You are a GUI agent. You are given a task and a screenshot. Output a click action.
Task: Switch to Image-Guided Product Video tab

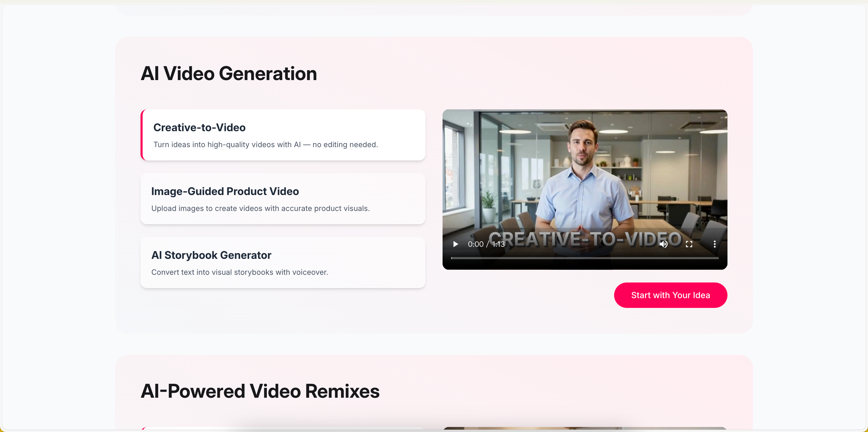click(283, 199)
